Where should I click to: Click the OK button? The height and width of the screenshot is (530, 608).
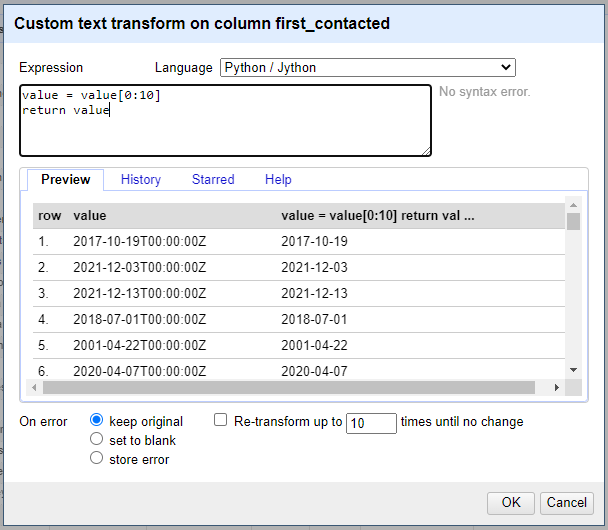click(x=511, y=503)
